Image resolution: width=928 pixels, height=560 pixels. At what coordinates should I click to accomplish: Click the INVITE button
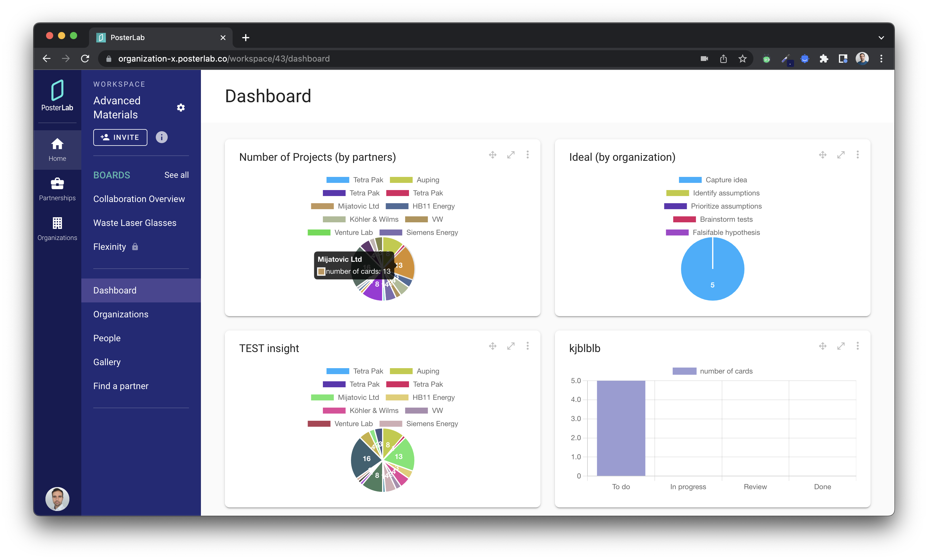point(120,137)
